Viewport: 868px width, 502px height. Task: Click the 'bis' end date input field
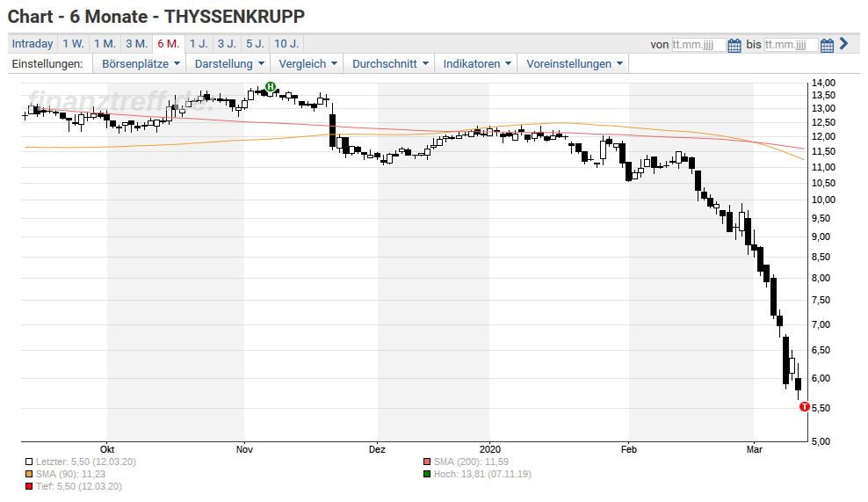791,45
